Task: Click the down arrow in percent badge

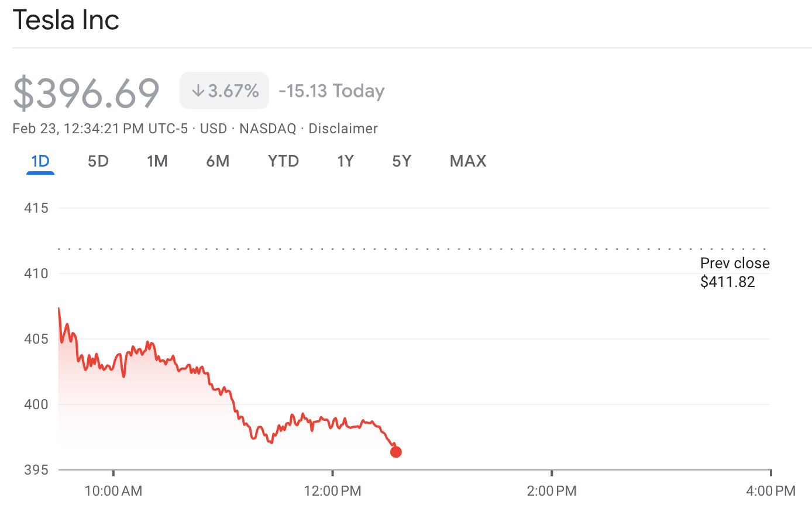Action: coord(198,91)
